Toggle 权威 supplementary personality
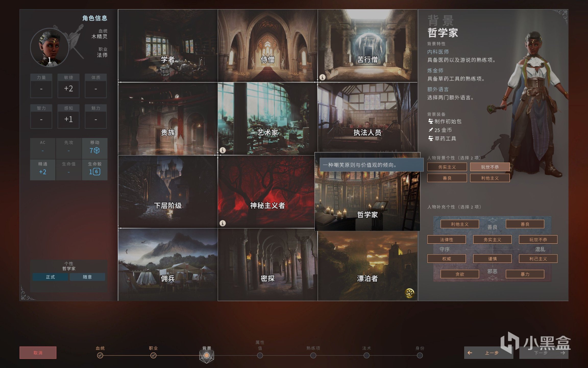This screenshot has width=588, height=368. tap(447, 259)
